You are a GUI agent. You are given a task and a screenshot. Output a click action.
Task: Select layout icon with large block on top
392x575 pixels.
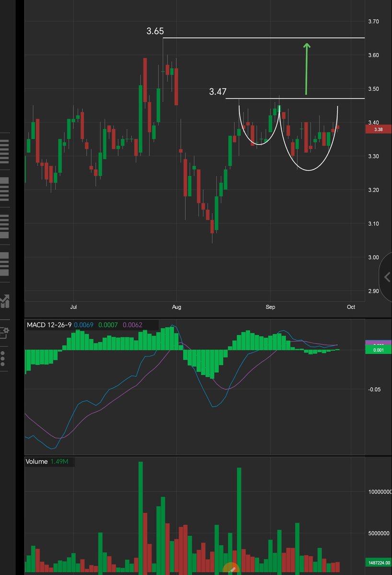click(x=4, y=189)
